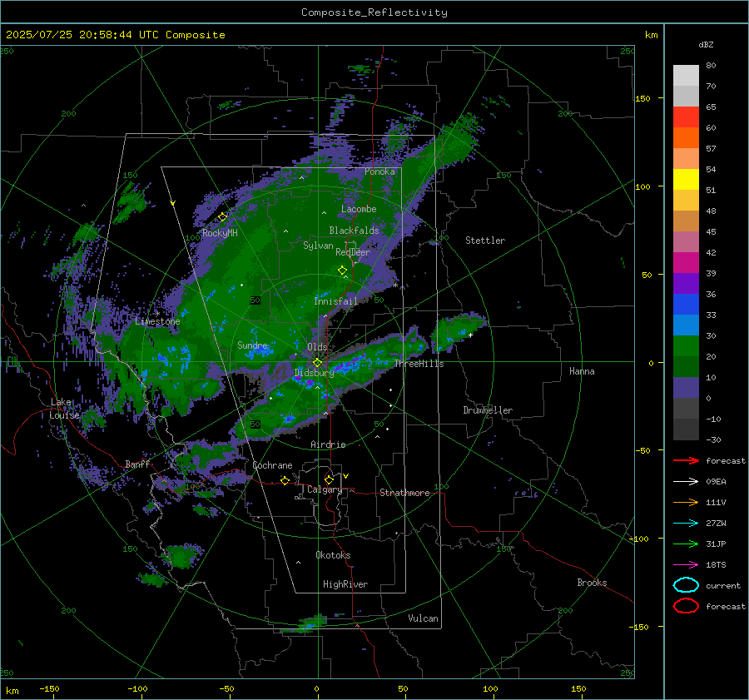
Task: Click the Innisfail city label
Action: point(336,301)
